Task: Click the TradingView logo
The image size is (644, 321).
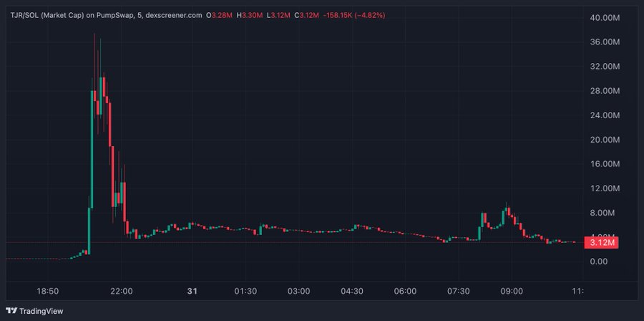Action: click(x=34, y=311)
